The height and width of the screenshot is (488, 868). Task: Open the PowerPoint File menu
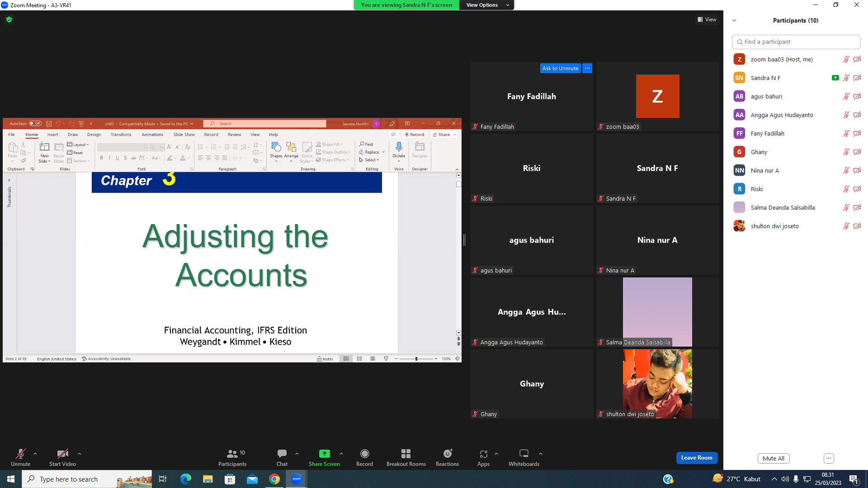click(12, 135)
